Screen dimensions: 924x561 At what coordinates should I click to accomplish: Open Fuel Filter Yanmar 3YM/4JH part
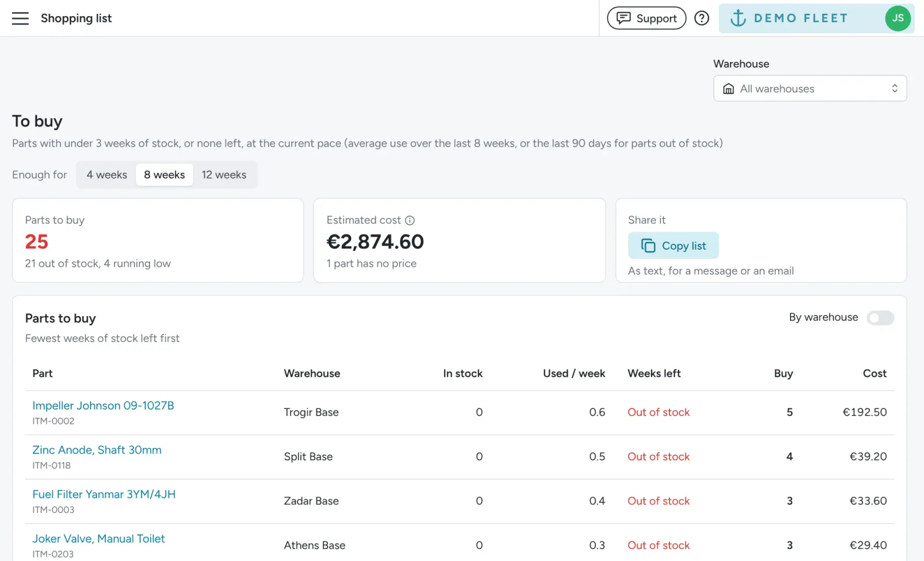(104, 495)
